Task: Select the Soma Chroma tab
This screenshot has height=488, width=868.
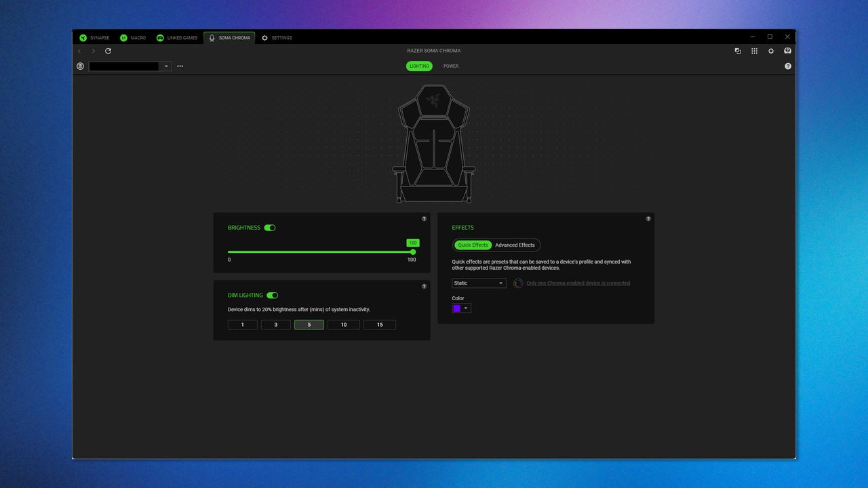Action: click(x=229, y=38)
